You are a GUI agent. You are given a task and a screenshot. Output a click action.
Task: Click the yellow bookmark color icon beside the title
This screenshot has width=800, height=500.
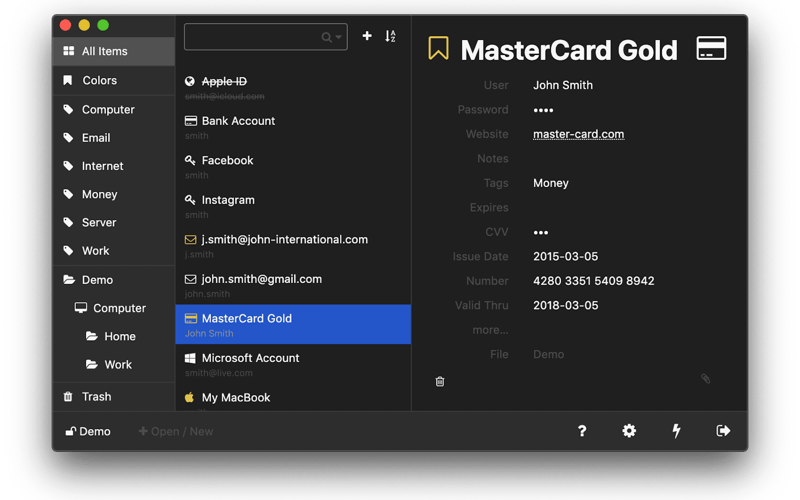pyautogui.click(x=438, y=48)
